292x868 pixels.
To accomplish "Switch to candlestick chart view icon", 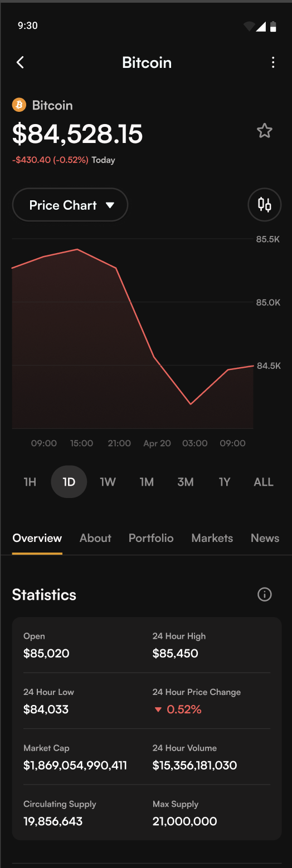I will [264, 205].
